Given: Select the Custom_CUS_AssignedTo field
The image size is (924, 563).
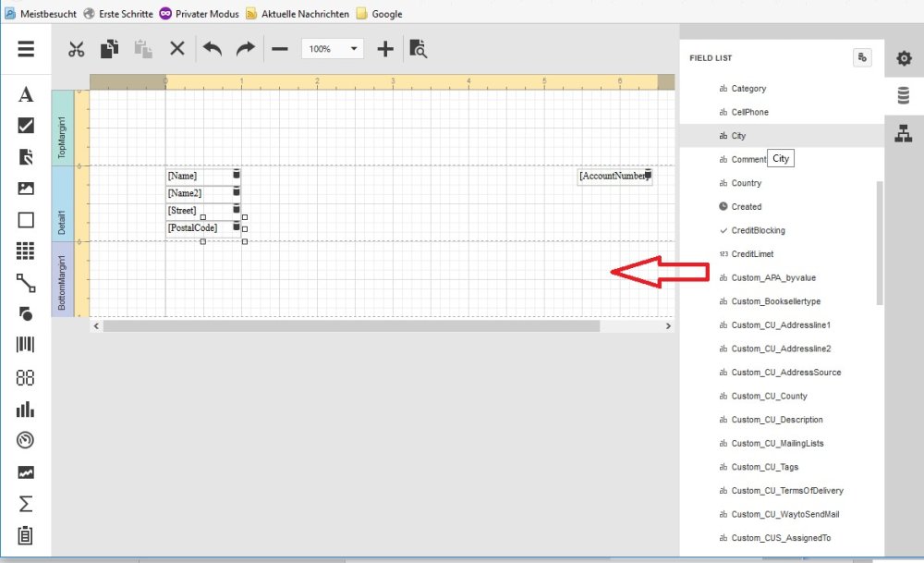Looking at the screenshot, I should point(782,538).
